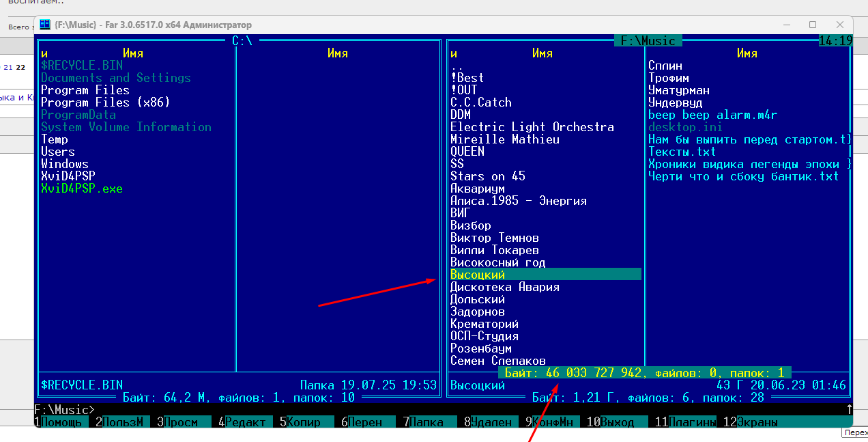Open the 11 Плагины plugins list

tap(686, 422)
